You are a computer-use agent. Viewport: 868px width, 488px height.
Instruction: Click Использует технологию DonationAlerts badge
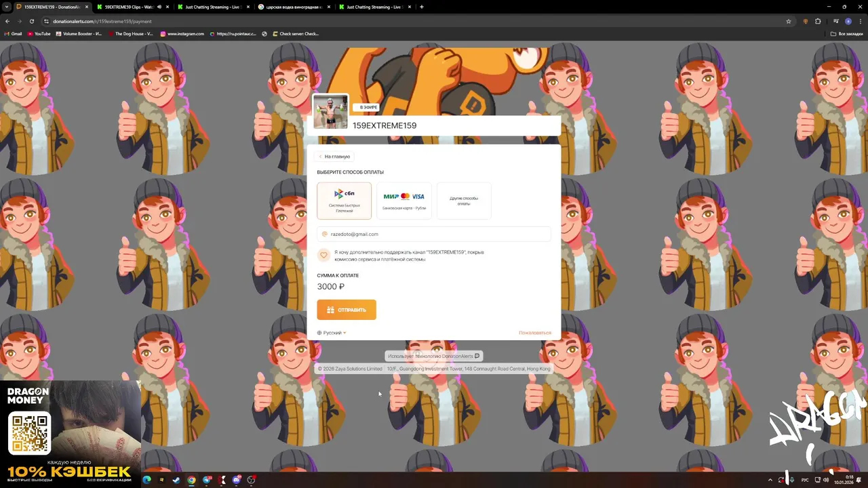click(x=433, y=356)
